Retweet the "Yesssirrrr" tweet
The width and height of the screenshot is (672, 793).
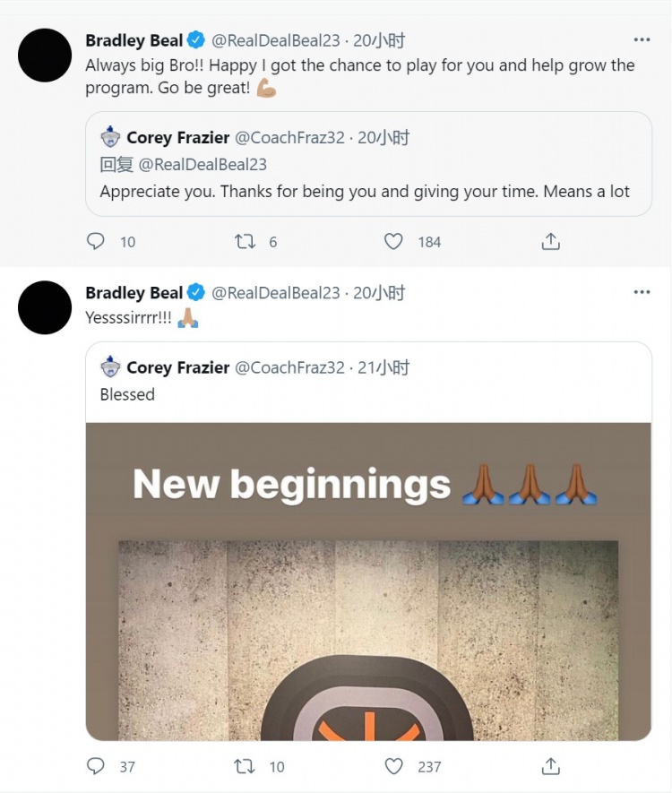(244, 766)
